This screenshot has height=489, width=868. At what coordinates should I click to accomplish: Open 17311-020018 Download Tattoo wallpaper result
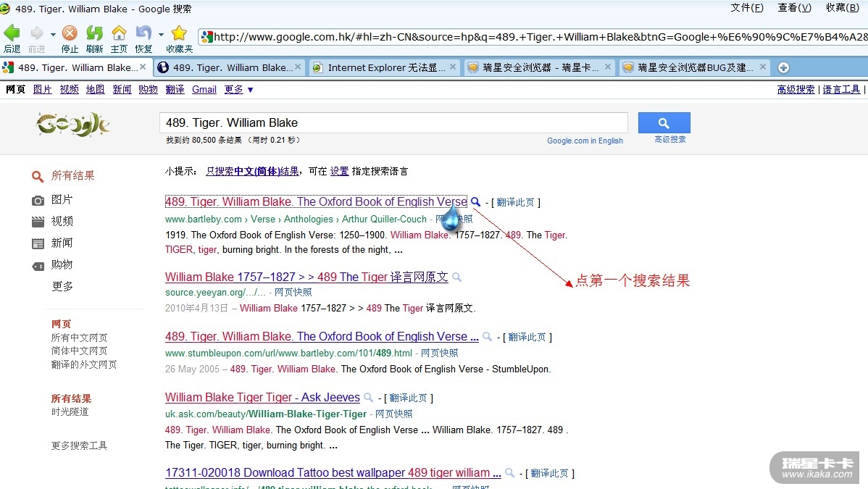pyautogui.click(x=333, y=472)
